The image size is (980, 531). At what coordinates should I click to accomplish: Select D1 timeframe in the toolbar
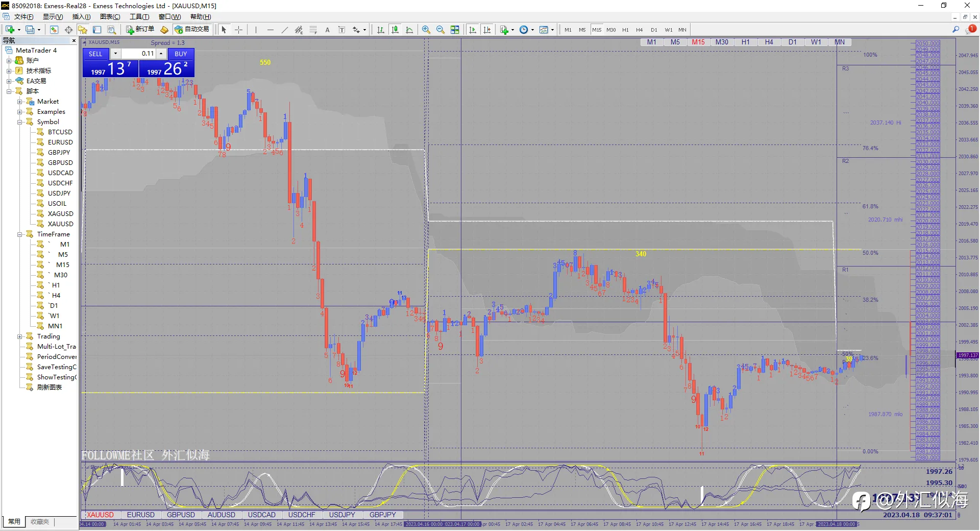point(654,30)
